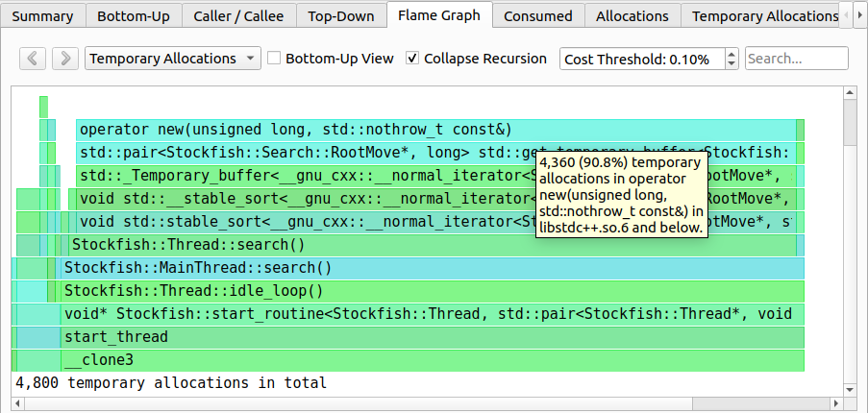Click the vertical scrollbar down arrow

tap(851, 390)
